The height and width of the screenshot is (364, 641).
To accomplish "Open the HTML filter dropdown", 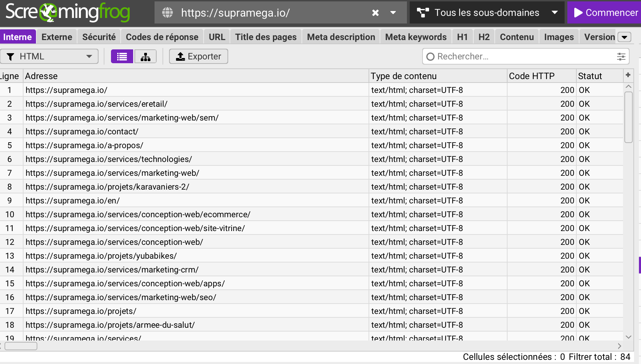I will (x=49, y=56).
